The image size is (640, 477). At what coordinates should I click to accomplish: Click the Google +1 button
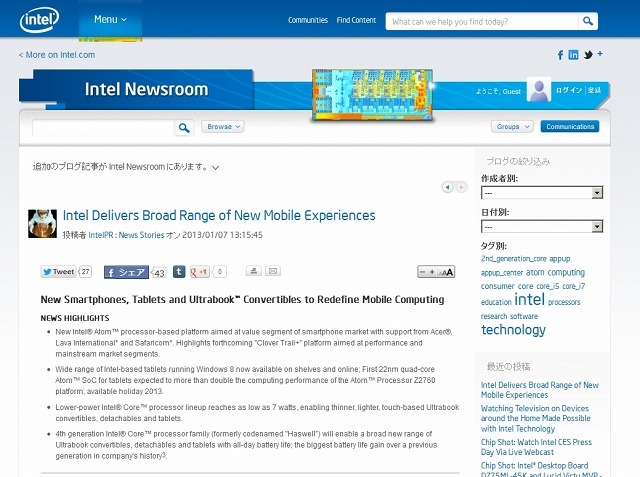[200, 272]
